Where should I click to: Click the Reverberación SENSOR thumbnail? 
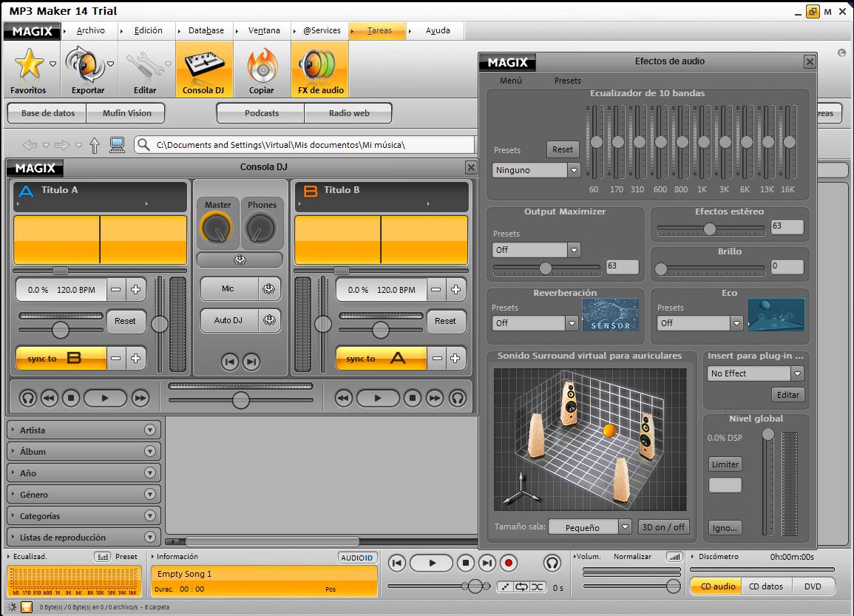pos(610,315)
